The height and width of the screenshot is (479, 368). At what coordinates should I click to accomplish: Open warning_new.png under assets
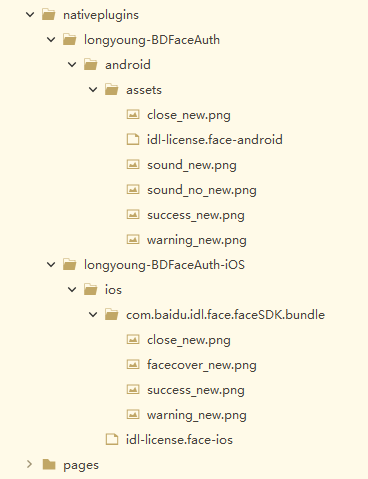click(197, 240)
